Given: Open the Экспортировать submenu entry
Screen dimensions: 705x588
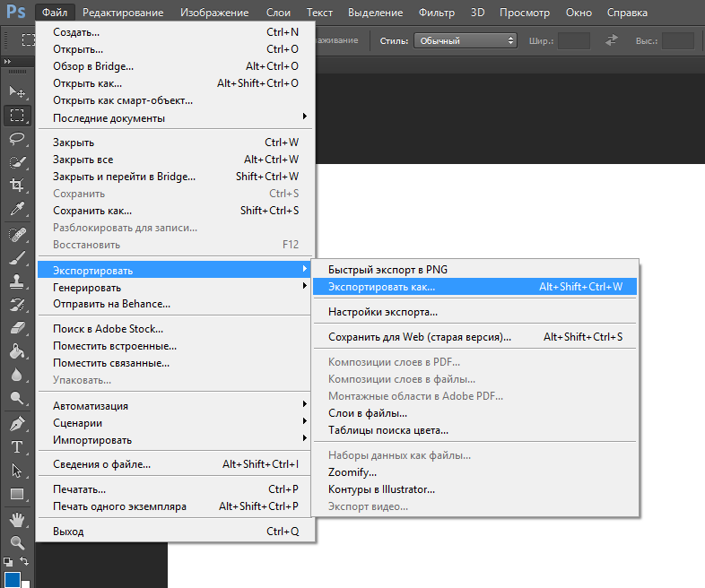Looking at the screenshot, I should [x=173, y=270].
